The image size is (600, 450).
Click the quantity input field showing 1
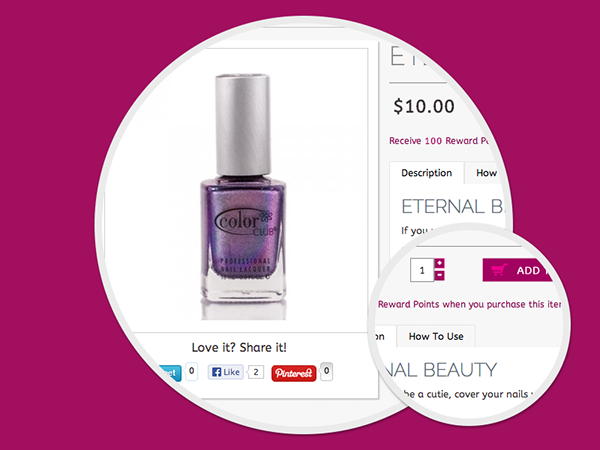pyautogui.click(x=422, y=270)
